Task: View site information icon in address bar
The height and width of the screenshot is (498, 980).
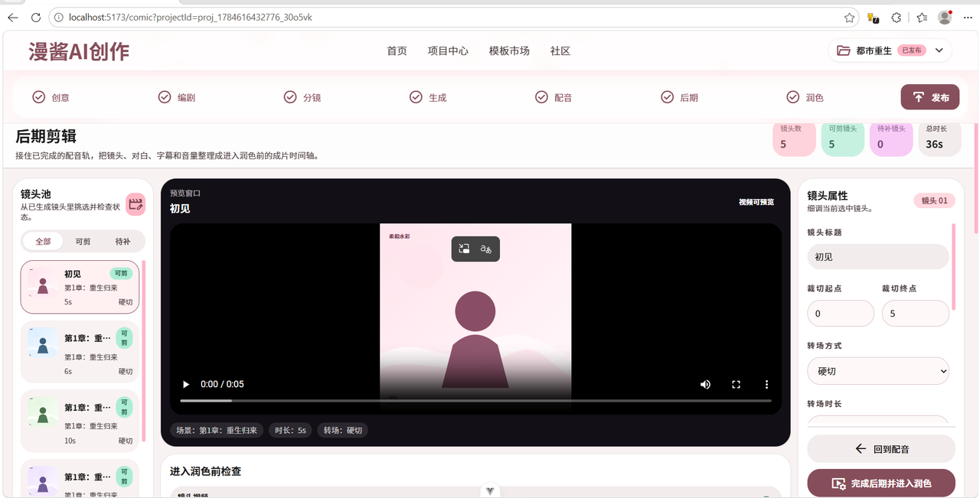Action: [x=58, y=17]
